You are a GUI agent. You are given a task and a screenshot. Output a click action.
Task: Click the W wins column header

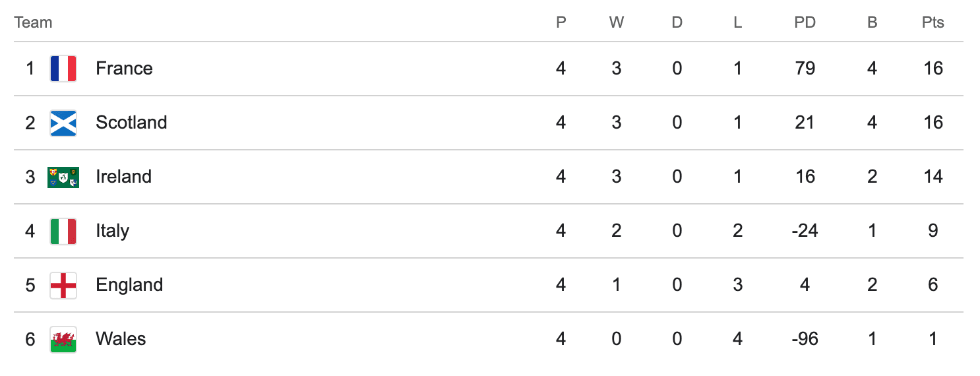(616, 22)
